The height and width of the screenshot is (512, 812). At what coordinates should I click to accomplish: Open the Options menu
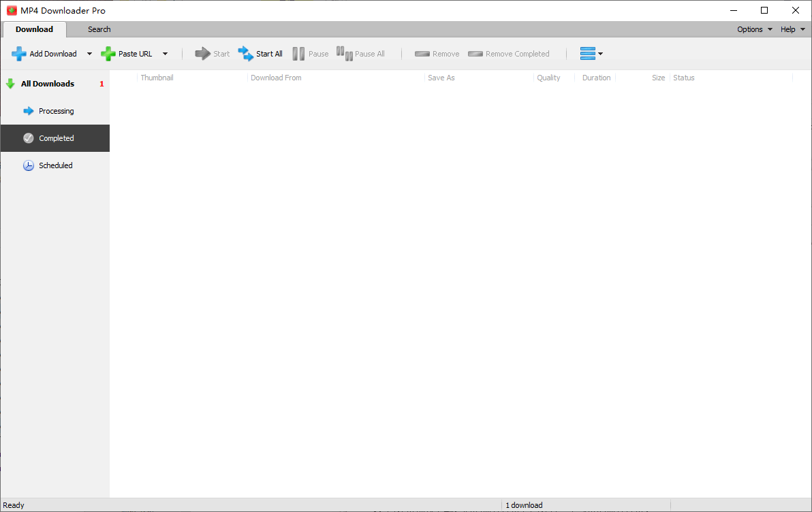[x=755, y=29]
